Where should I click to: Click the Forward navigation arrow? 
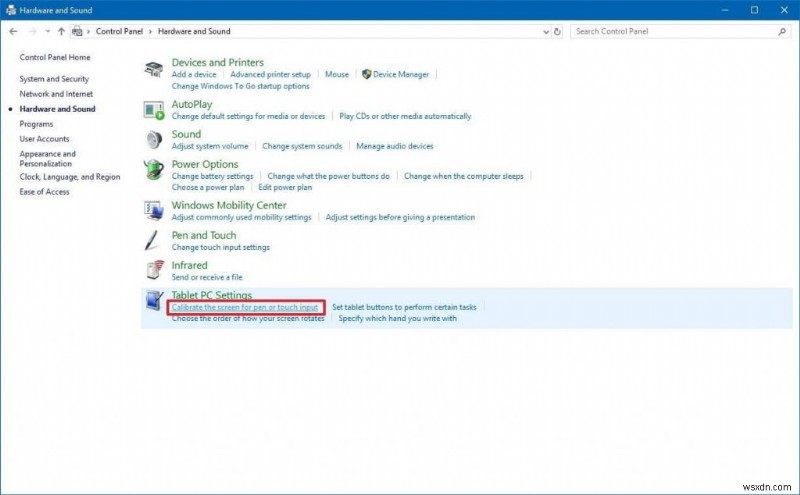point(32,31)
